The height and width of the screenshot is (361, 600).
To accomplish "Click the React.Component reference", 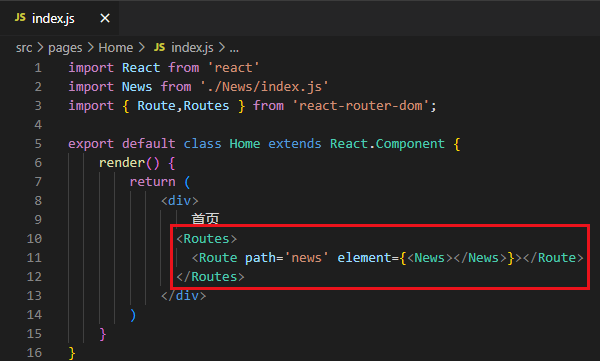I will 387,144.
